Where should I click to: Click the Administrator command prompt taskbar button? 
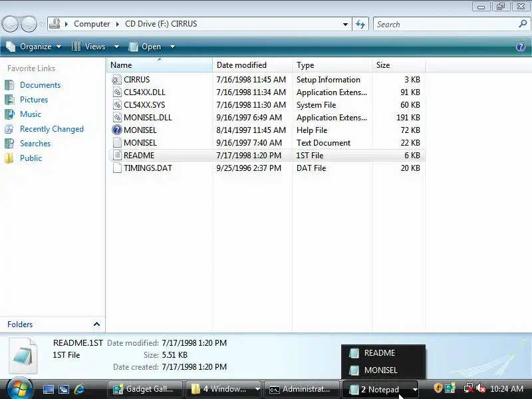click(x=301, y=389)
